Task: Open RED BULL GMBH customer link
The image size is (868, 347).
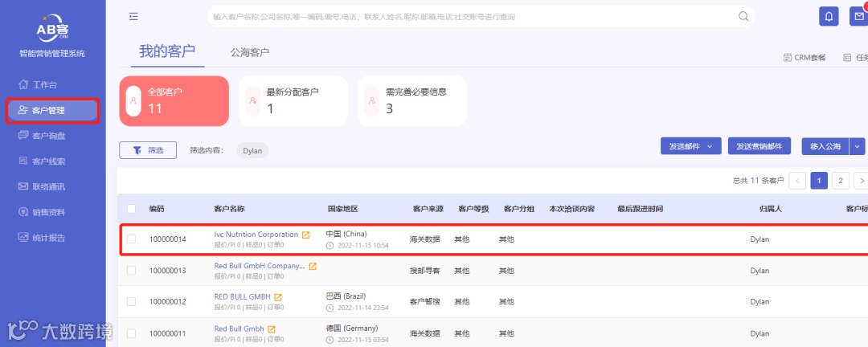Action: 243,296
